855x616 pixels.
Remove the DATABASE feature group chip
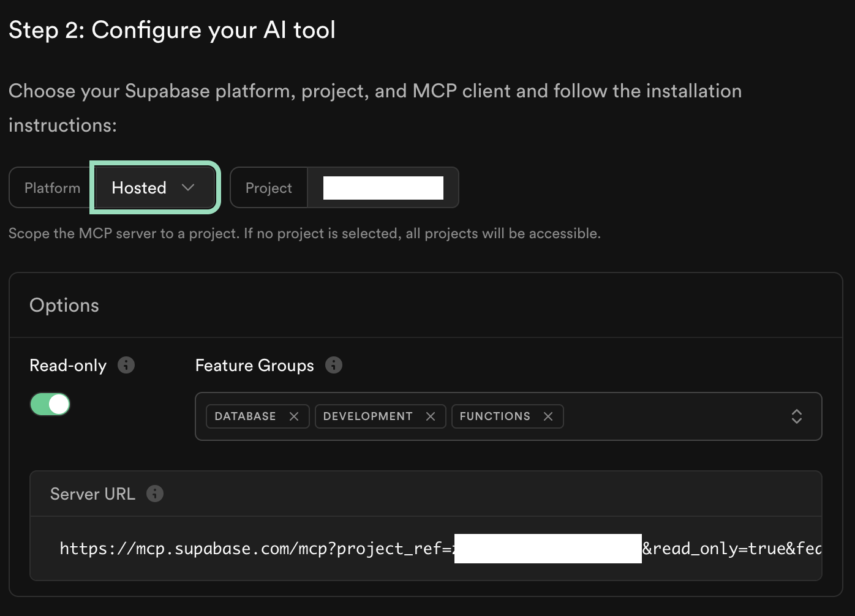coord(294,416)
